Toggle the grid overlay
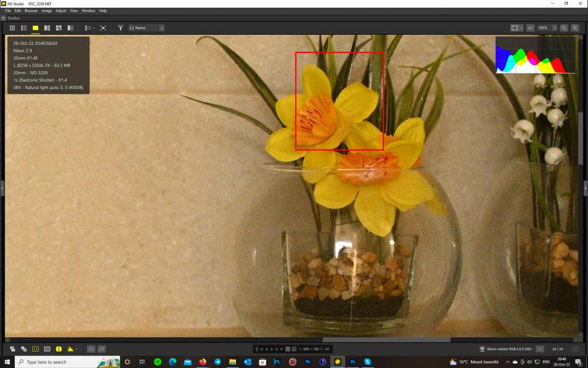 pyautogui.click(x=47, y=349)
